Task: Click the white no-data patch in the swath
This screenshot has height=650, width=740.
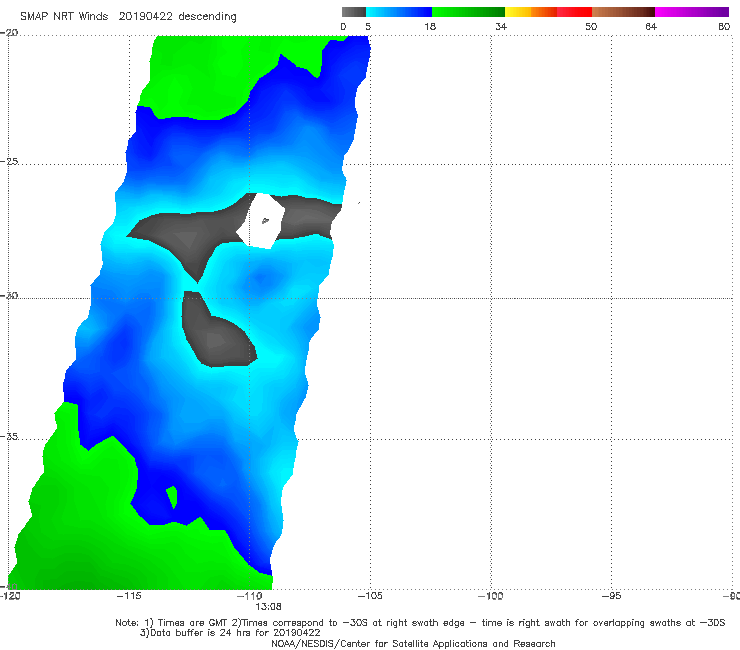Action: click(261, 220)
